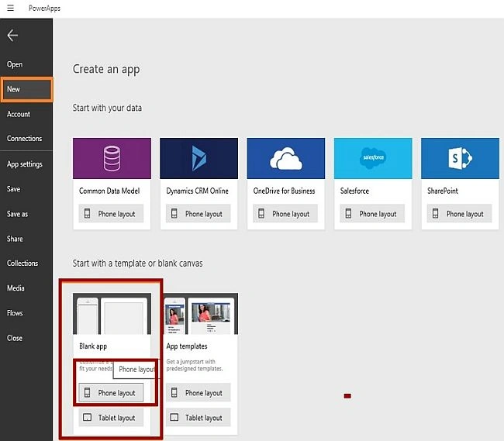The height and width of the screenshot is (441, 504).
Task: Choose Phone layout for Salesforce
Action: (372, 214)
